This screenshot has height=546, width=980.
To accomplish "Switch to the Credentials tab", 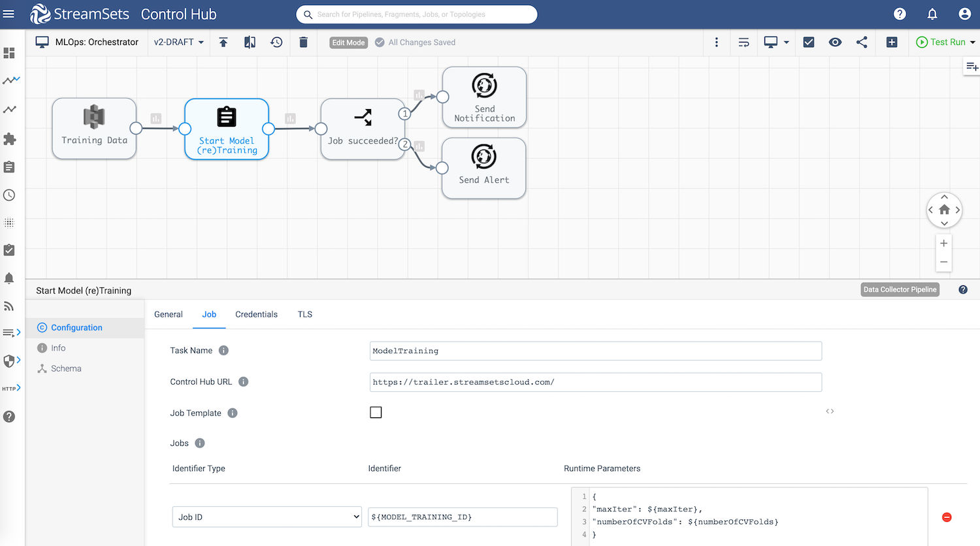I will coord(256,314).
